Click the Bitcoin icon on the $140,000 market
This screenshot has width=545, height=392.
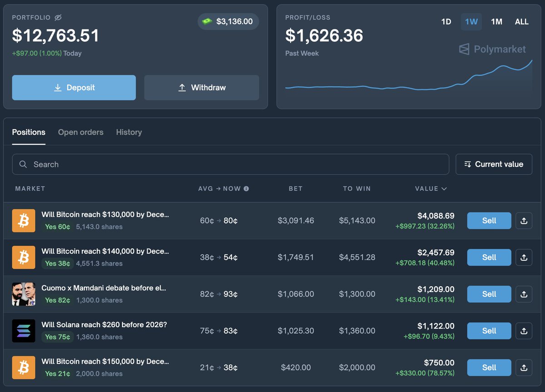(x=24, y=257)
